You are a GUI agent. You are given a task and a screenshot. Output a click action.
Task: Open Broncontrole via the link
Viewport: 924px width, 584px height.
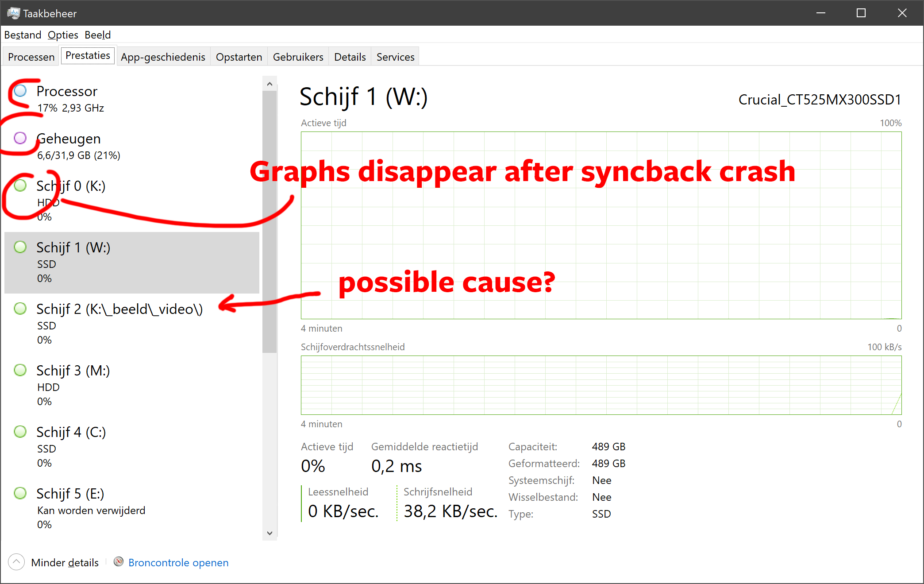178,562
